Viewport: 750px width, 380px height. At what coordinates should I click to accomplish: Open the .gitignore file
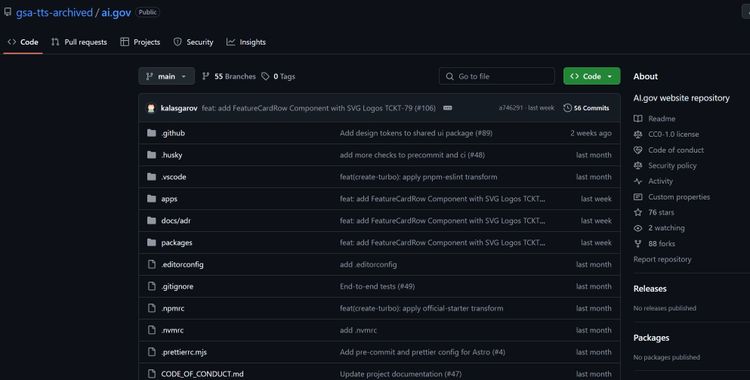point(177,287)
